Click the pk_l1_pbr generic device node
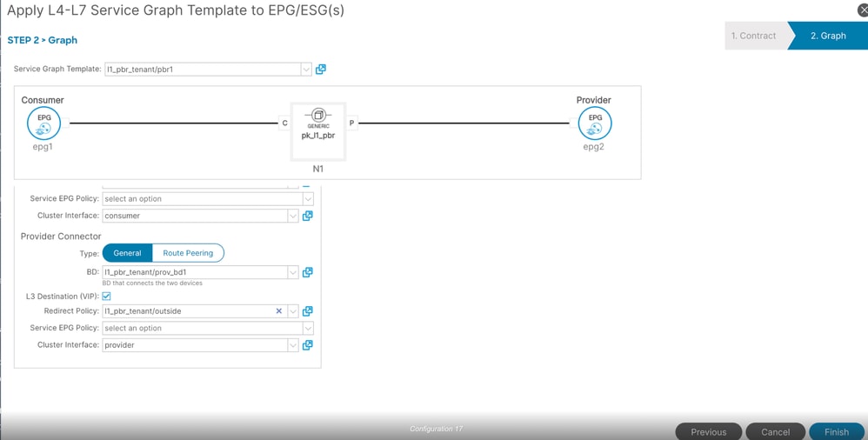 (x=318, y=131)
